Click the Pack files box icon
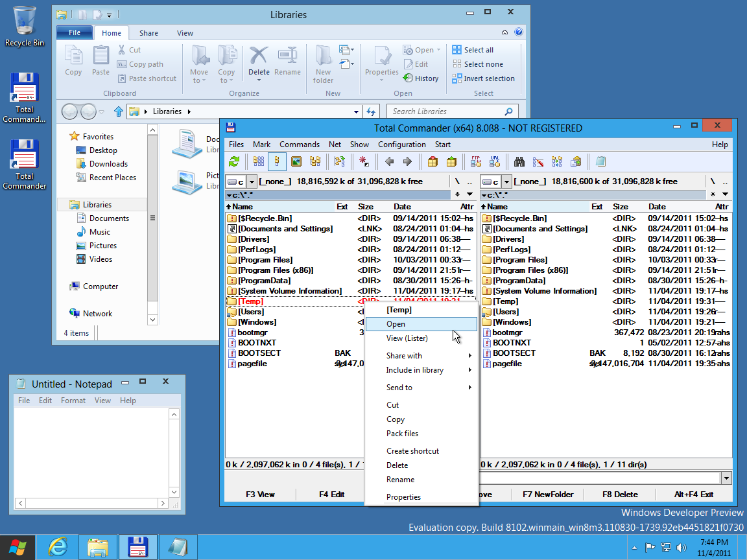Image resolution: width=747 pixels, height=560 pixels. pos(433,162)
